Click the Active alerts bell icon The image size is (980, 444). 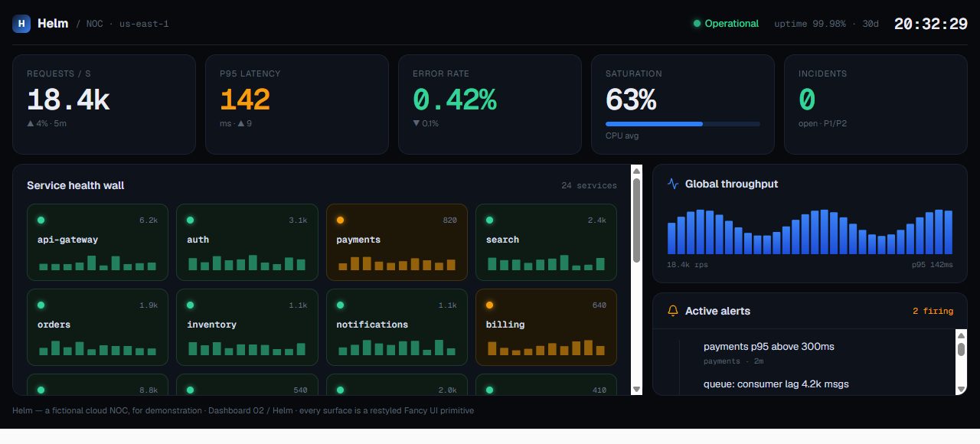point(673,311)
